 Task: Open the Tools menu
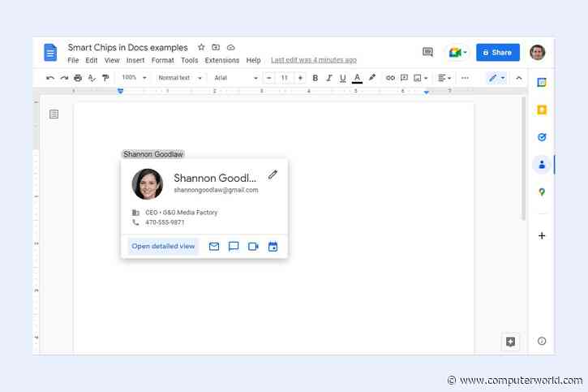(x=189, y=60)
